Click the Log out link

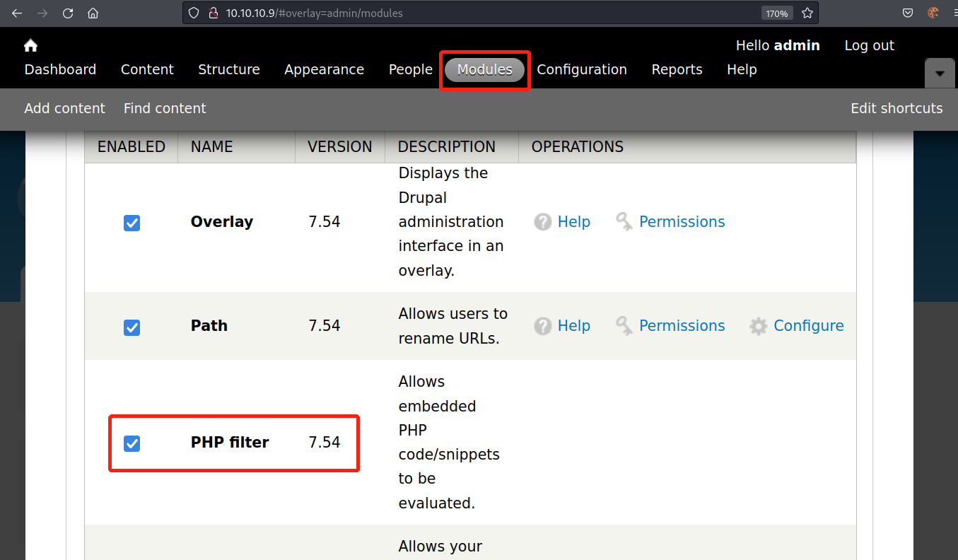[869, 46]
